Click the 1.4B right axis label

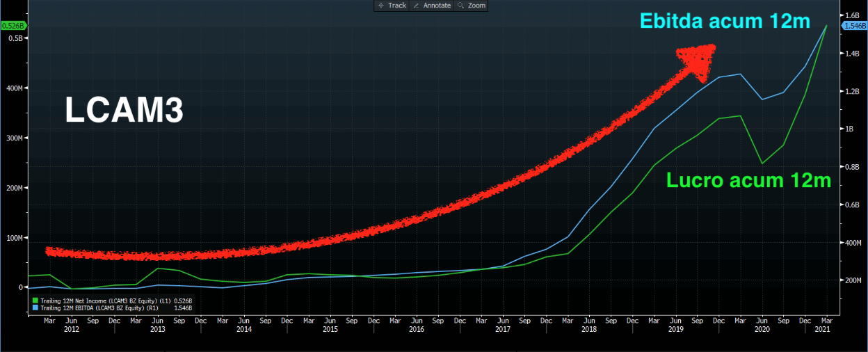852,54
